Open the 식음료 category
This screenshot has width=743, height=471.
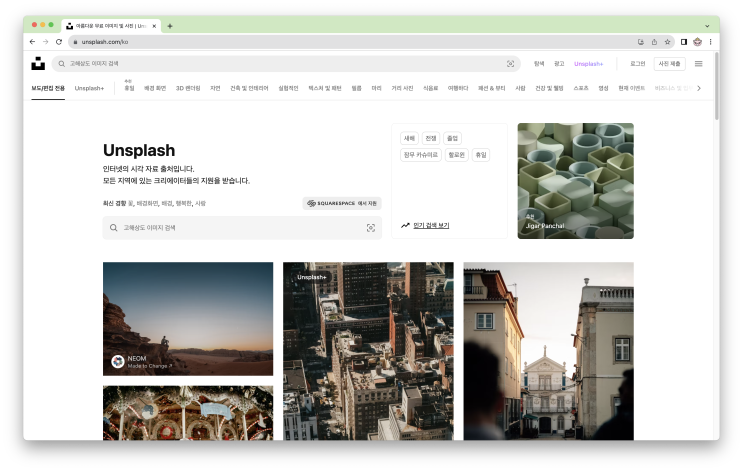[x=430, y=88]
